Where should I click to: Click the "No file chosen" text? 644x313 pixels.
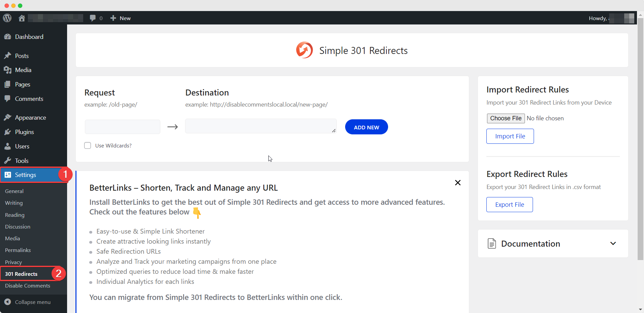point(545,118)
